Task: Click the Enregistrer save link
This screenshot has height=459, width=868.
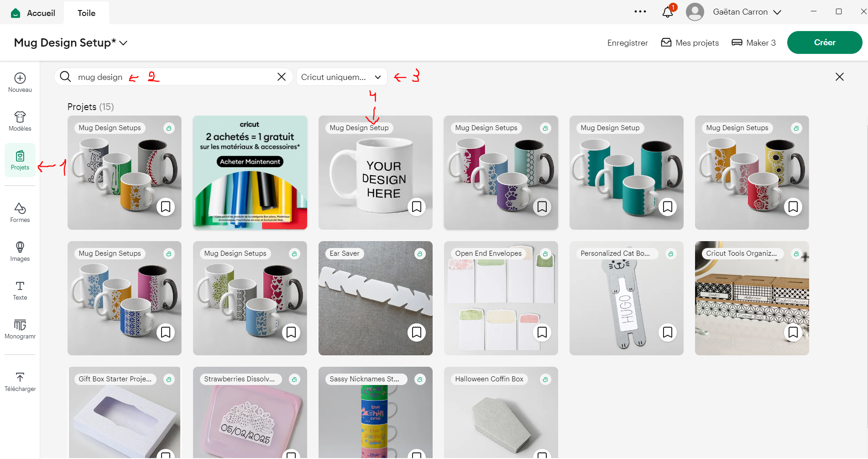Action: click(627, 43)
